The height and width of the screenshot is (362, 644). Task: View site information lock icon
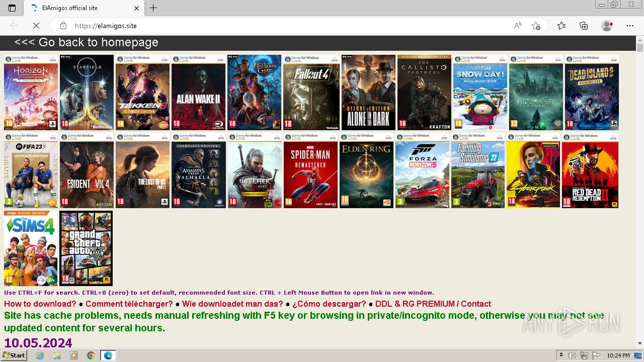click(63, 26)
